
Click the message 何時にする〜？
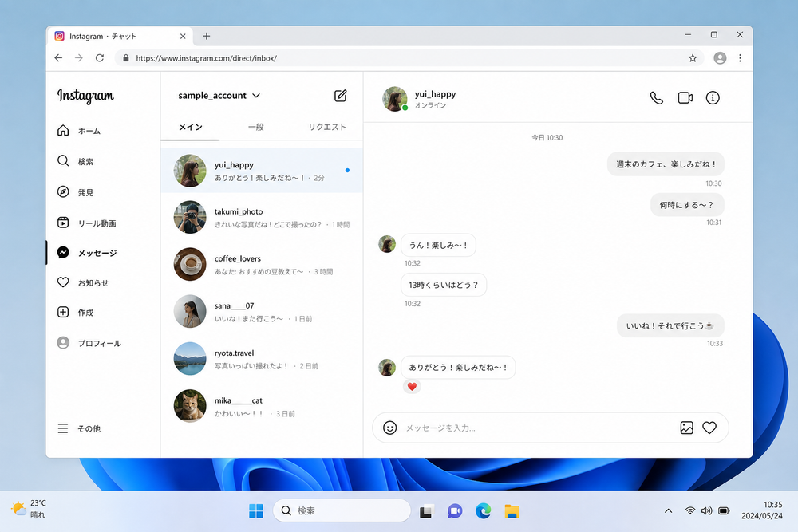[x=687, y=205]
